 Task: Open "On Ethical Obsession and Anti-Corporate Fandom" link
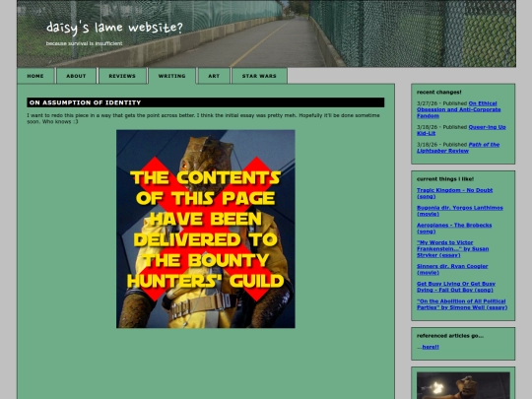click(x=459, y=109)
